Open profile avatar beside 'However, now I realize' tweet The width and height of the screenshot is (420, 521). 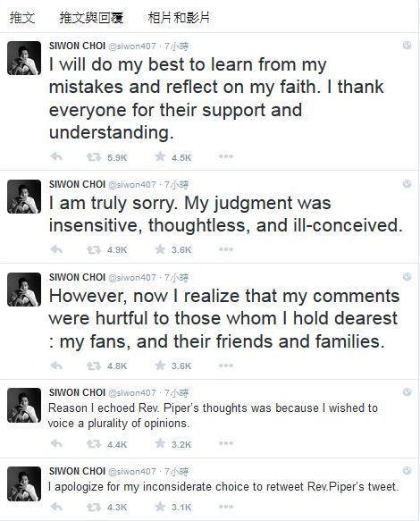coord(24,290)
